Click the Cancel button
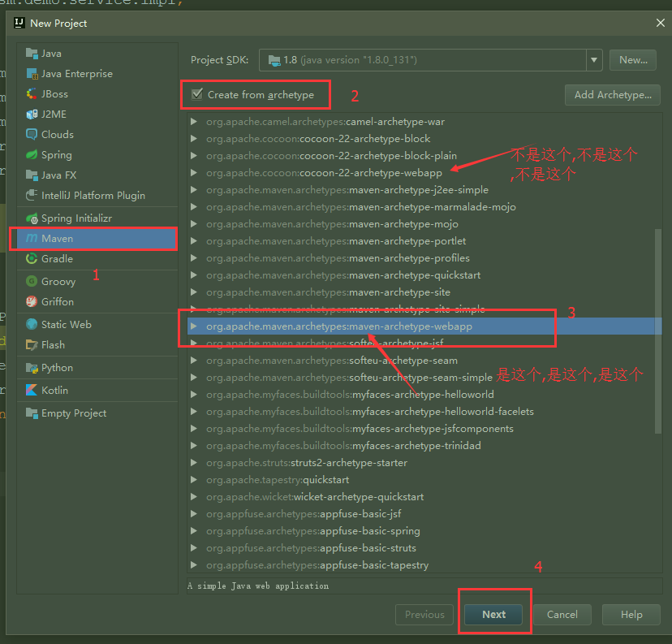Screen dimensions: 672x644 point(562,615)
